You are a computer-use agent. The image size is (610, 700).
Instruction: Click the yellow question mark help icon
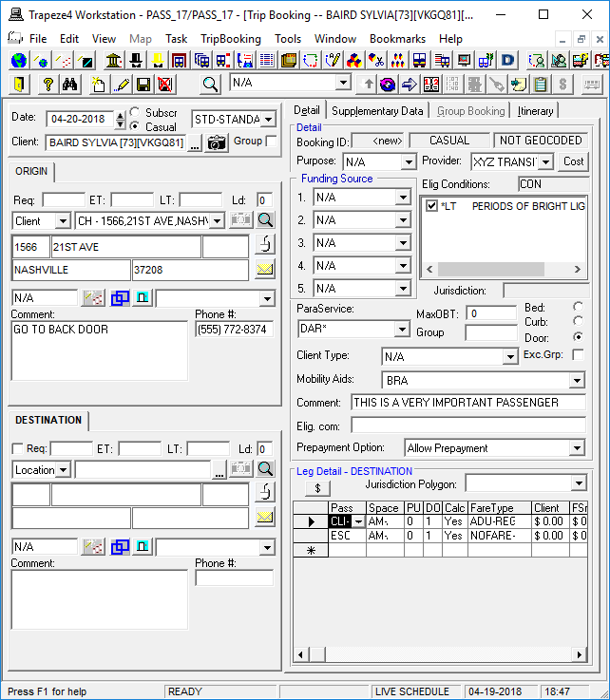48,85
